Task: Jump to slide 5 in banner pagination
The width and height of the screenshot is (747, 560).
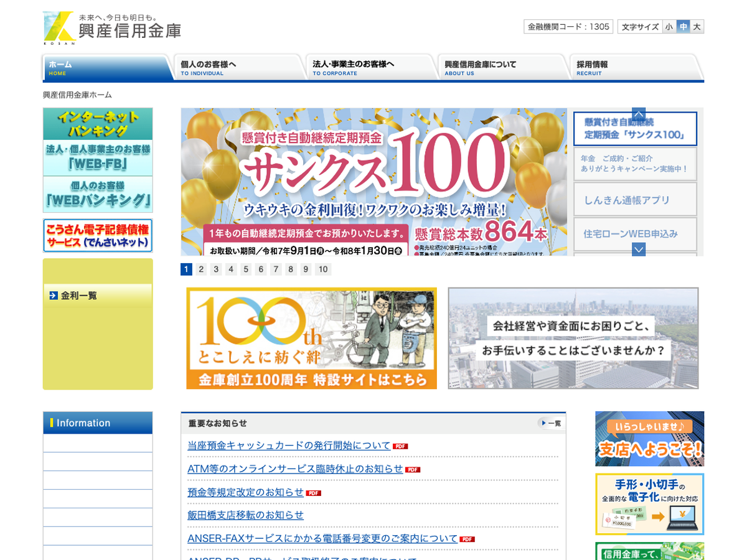Action: tap(246, 269)
